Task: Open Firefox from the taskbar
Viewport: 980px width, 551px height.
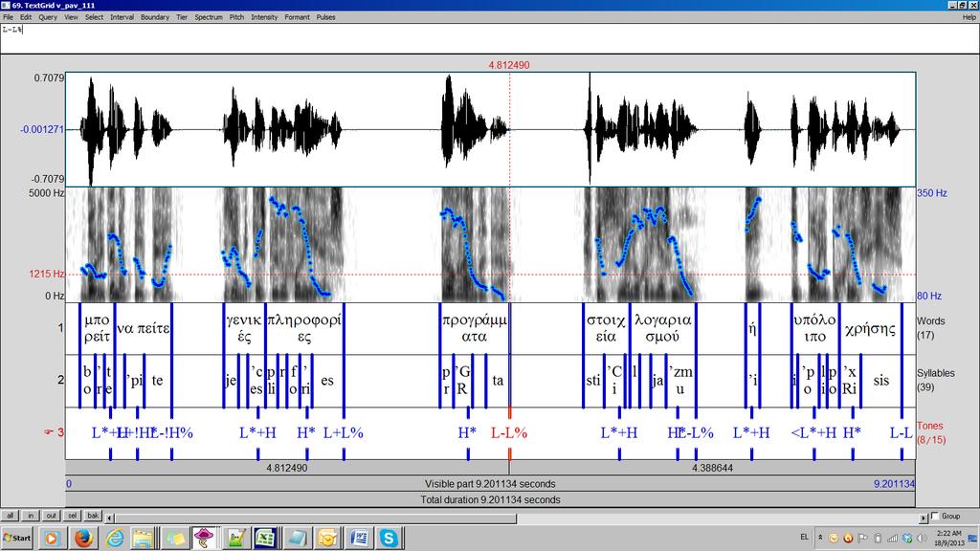Action: (83, 538)
